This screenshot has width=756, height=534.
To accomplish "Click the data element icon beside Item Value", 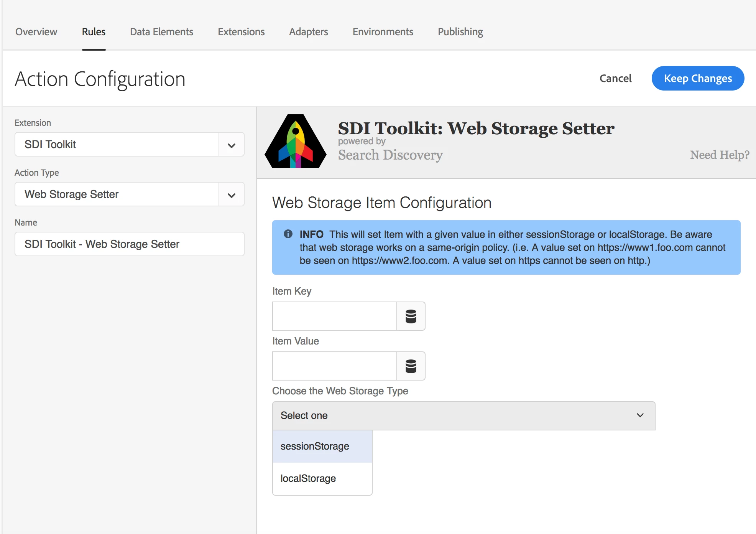I will (x=411, y=366).
